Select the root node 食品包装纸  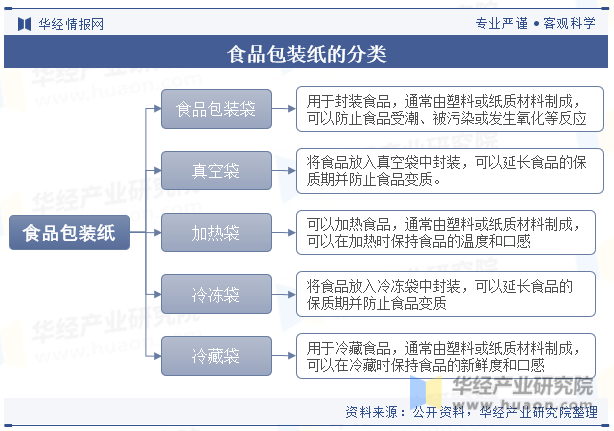[x=69, y=233]
